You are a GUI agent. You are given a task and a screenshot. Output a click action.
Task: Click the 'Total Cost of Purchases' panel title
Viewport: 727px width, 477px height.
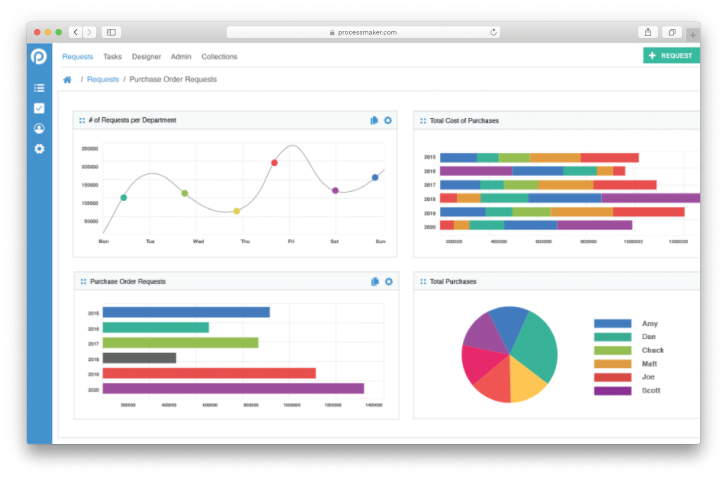(464, 121)
